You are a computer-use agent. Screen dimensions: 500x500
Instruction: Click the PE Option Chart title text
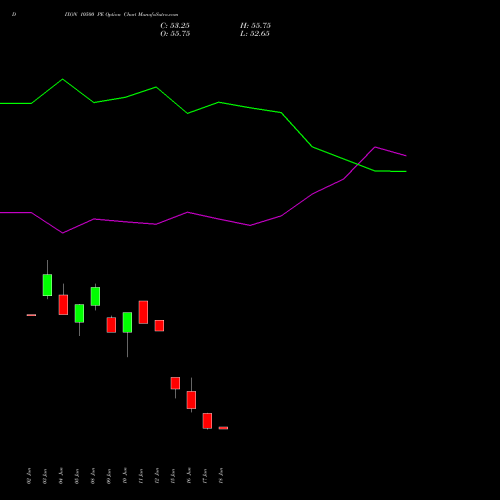[121, 15]
